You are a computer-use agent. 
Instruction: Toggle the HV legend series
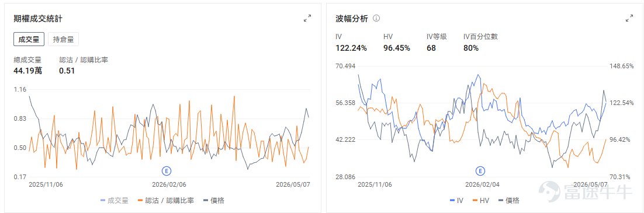pos(481,200)
